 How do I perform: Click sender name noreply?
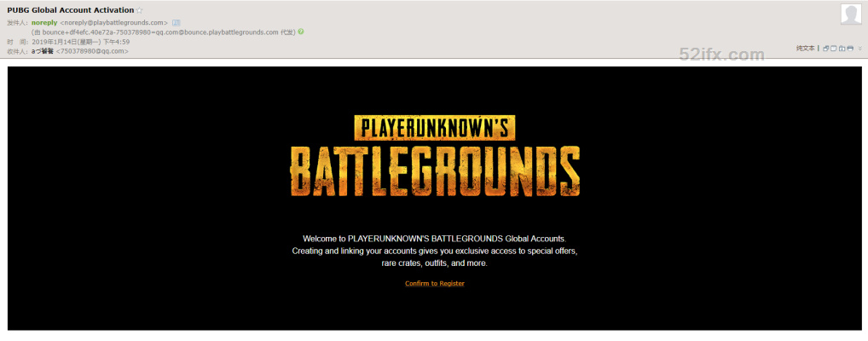click(x=44, y=23)
